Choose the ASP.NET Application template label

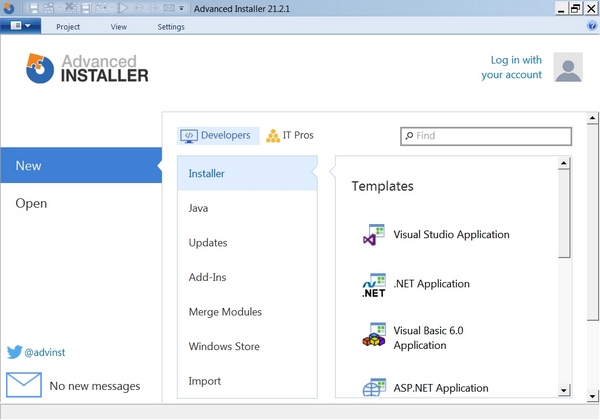tap(441, 388)
